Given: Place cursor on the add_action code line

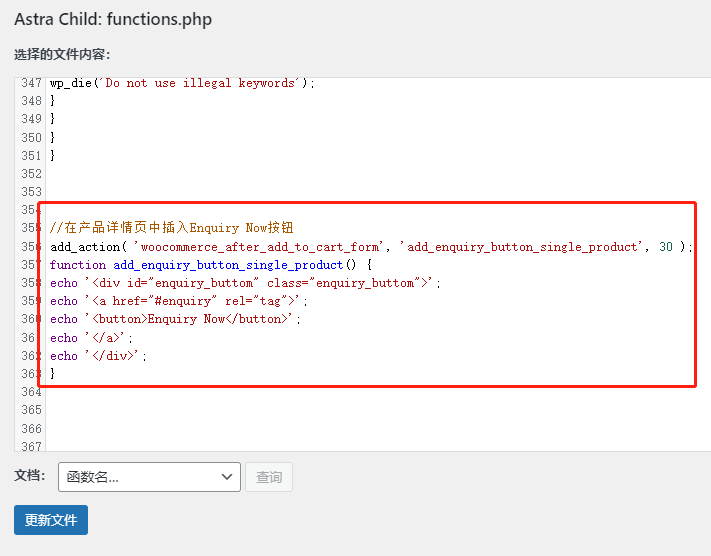Looking at the screenshot, I should tap(370, 247).
